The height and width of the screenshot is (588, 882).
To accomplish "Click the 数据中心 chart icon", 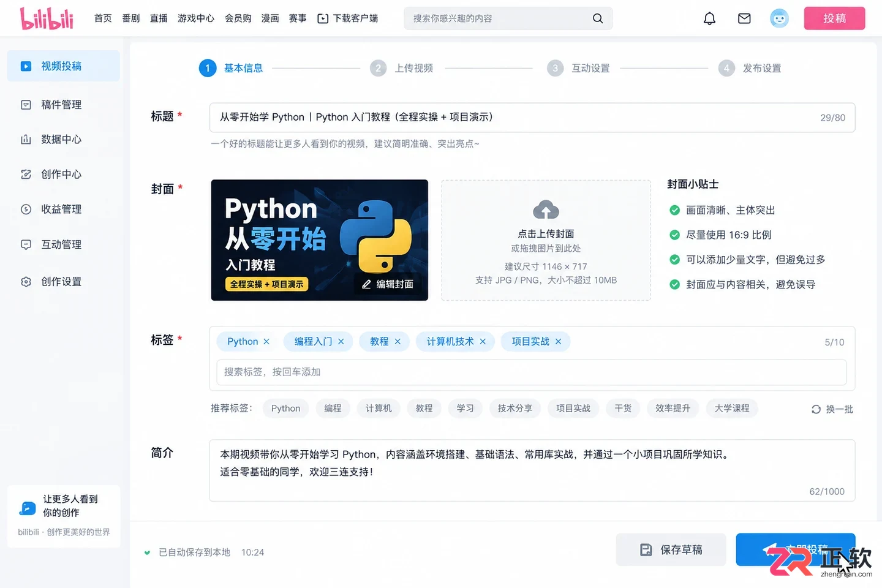I will coord(26,140).
